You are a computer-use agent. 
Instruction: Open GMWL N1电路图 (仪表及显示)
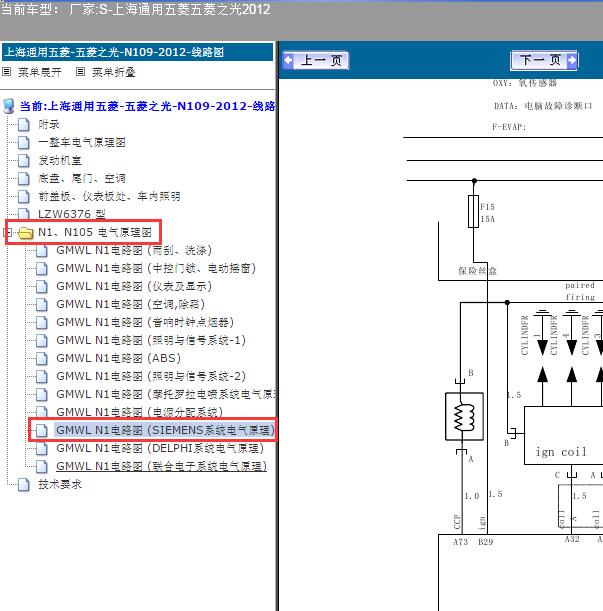(x=134, y=286)
